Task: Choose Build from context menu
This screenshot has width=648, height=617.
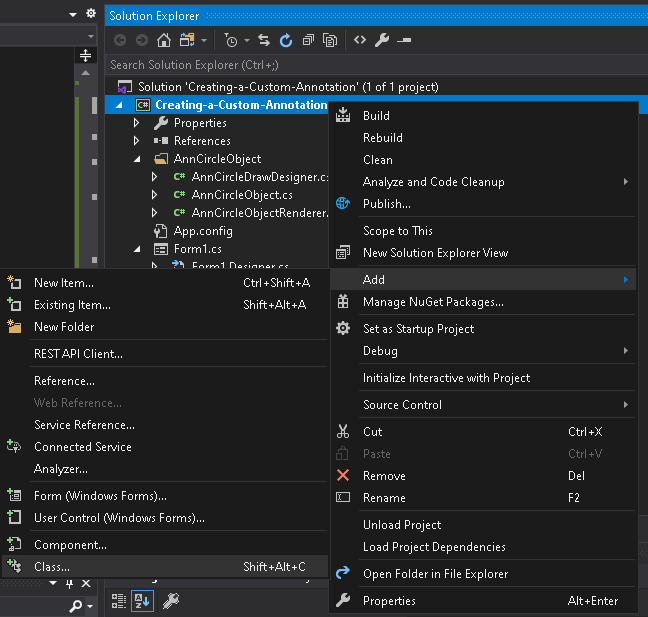Action: pos(483,116)
